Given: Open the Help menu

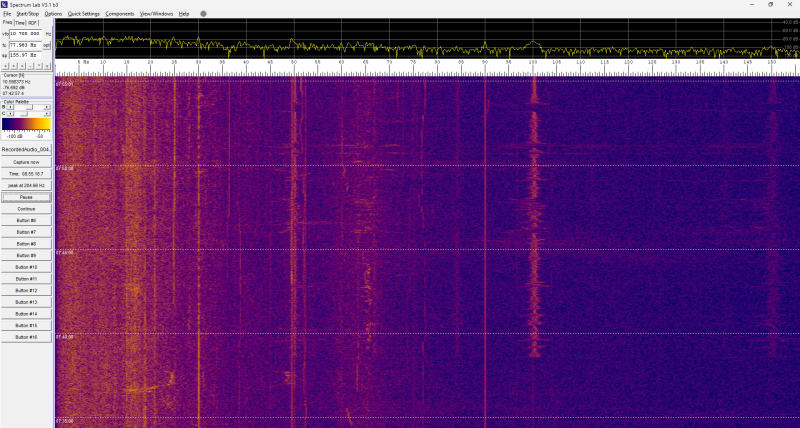Looking at the screenshot, I should point(184,14).
